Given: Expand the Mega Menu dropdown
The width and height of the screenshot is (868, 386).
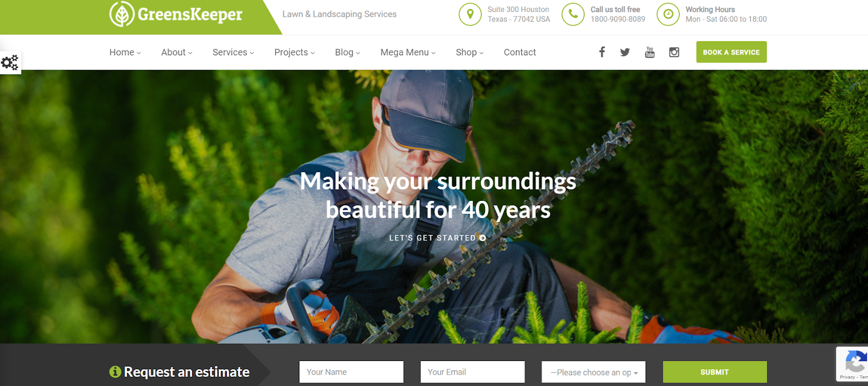Looking at the screenshot, I should pos(408,52).
